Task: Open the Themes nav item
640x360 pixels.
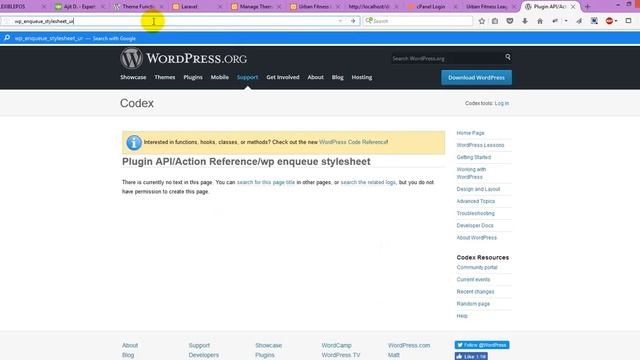Action: click(x=164, y=77)
